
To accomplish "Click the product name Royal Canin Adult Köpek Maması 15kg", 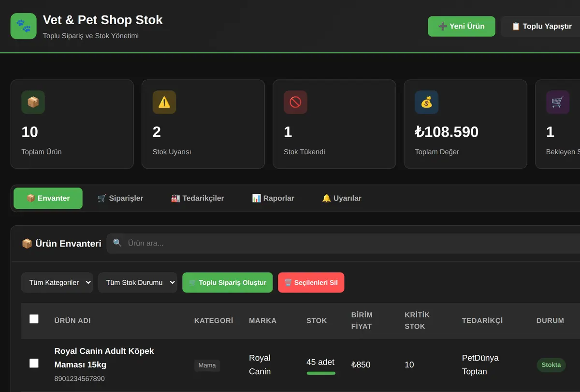I will [x=104, y=358].
